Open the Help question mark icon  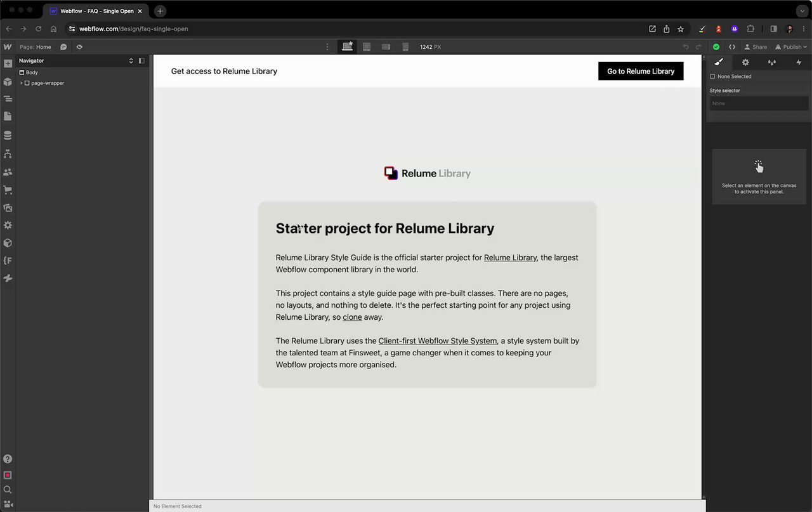coord(8,459)
